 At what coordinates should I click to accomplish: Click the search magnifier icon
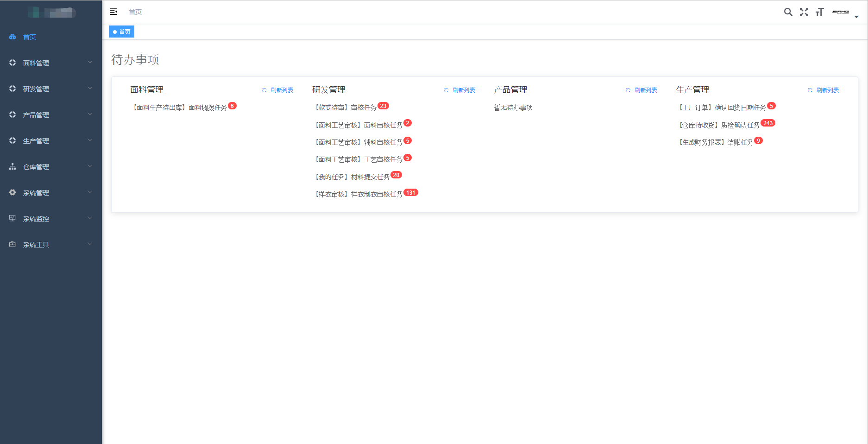point(788,12)
